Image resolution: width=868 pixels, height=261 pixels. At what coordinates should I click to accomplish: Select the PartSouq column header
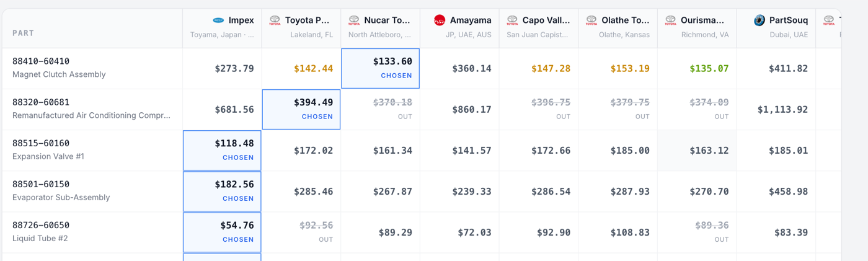(x=776, y=28)
